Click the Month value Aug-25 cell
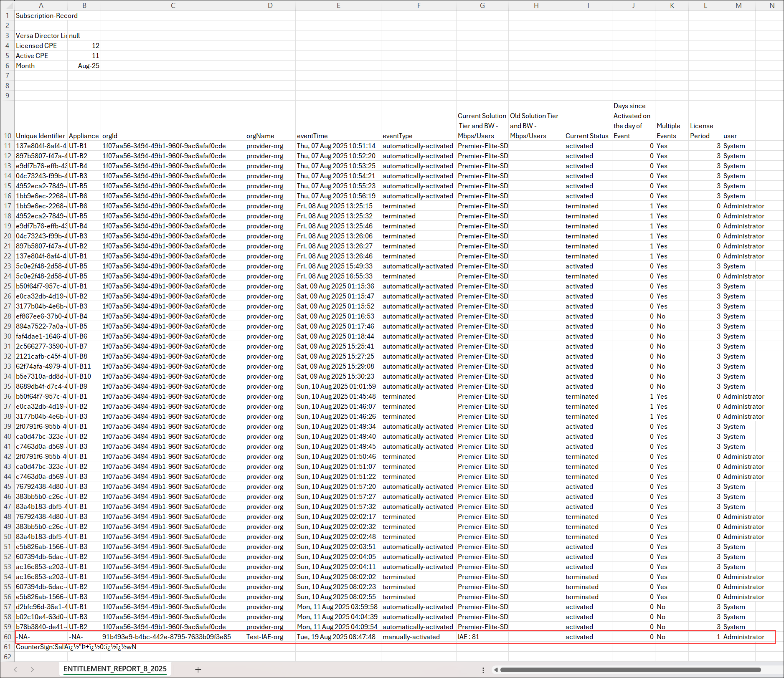The height and width of the screenshot is (678, 784). [x=84, y=66]
